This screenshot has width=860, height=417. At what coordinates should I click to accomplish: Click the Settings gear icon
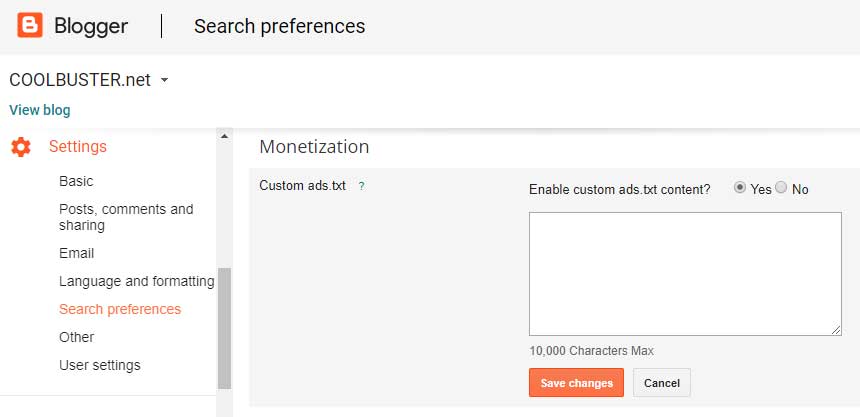pos(21,147)
